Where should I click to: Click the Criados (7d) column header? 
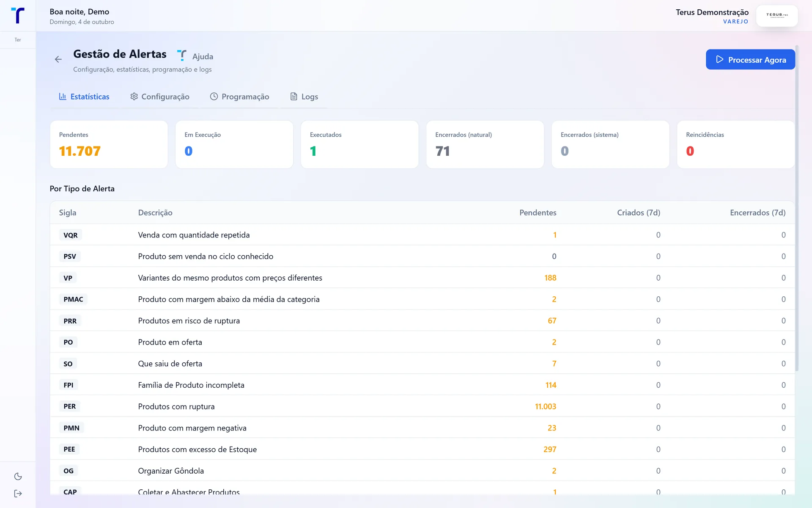coord(639,213)
